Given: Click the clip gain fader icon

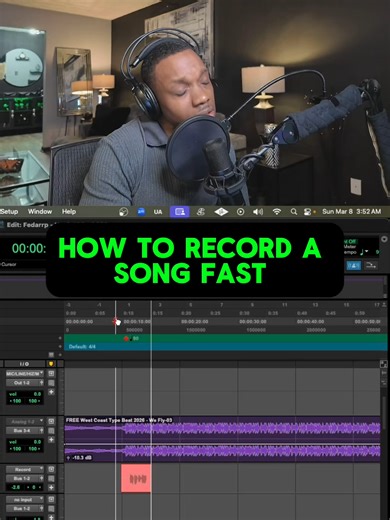Looking at the screenshot, I should tap(68, 458).
